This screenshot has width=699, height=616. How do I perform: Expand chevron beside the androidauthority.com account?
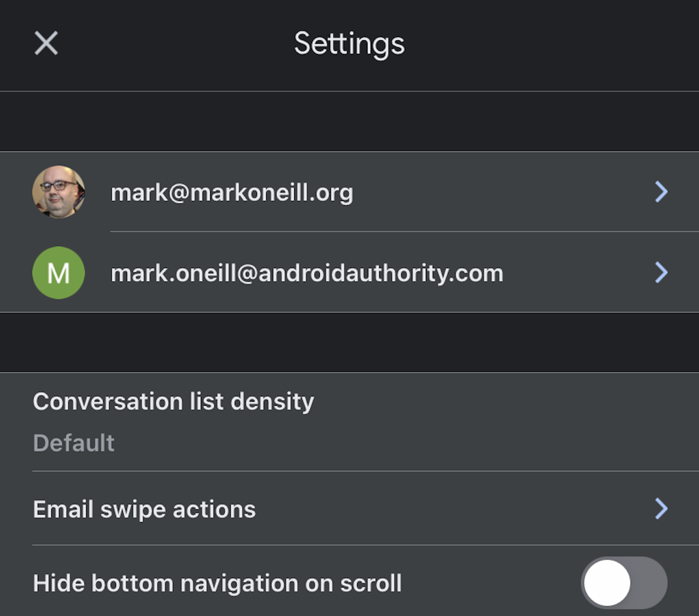pos(661,273)
